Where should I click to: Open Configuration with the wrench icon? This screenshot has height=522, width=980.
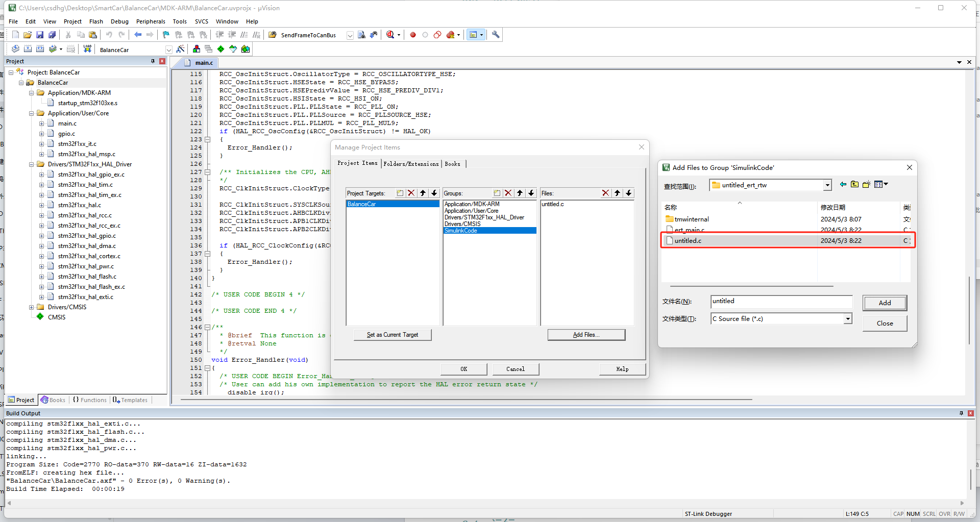[x=496, y=35]
